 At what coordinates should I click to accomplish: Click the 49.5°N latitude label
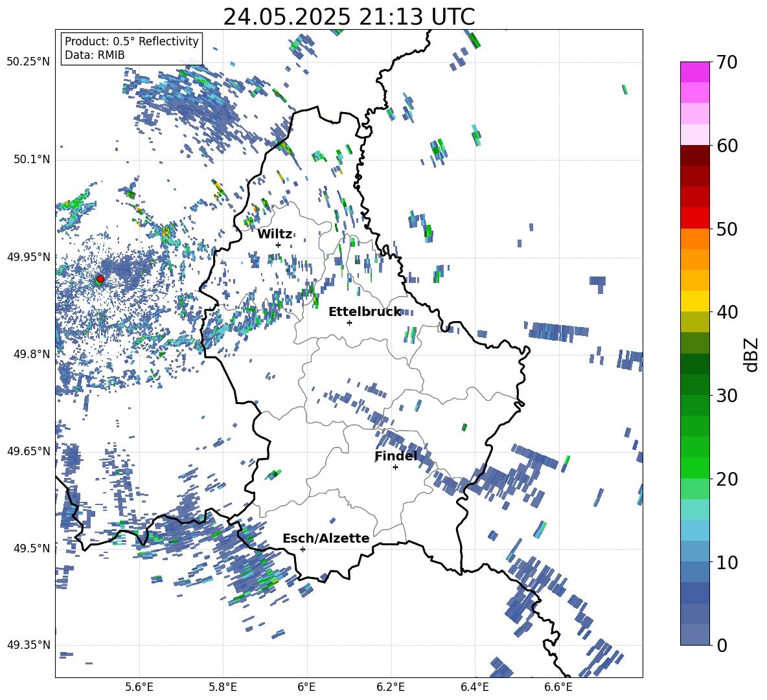tap(32, 548)
